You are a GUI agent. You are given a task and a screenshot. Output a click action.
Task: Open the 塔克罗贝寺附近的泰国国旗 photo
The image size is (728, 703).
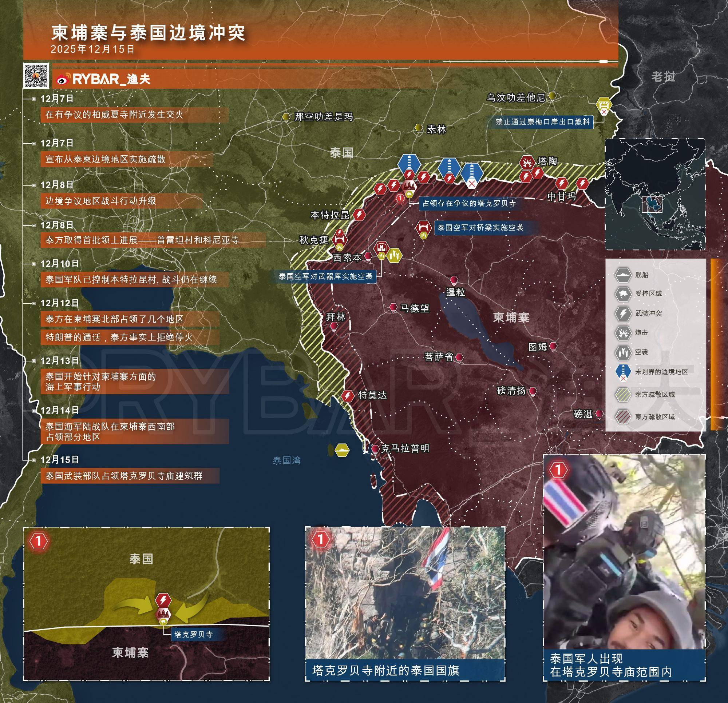pyautogui.click(x=405, y=593)
